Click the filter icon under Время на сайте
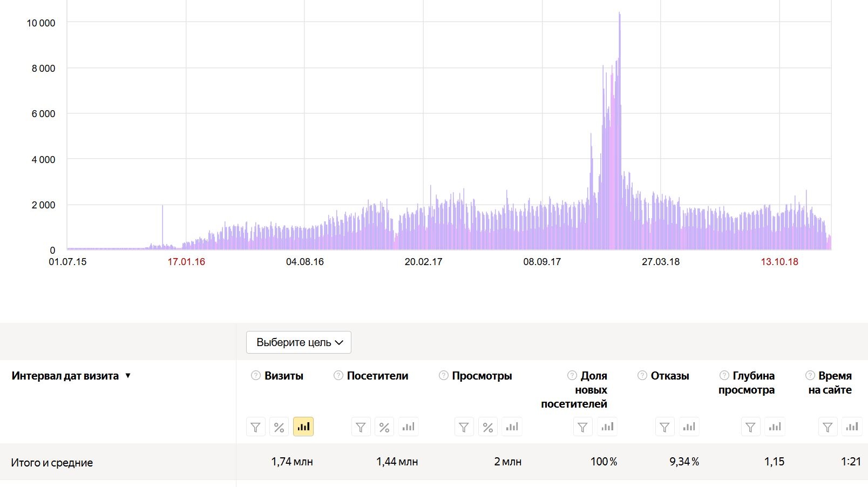868x487 pixels. pyautogui.click(x=828, y=427)
